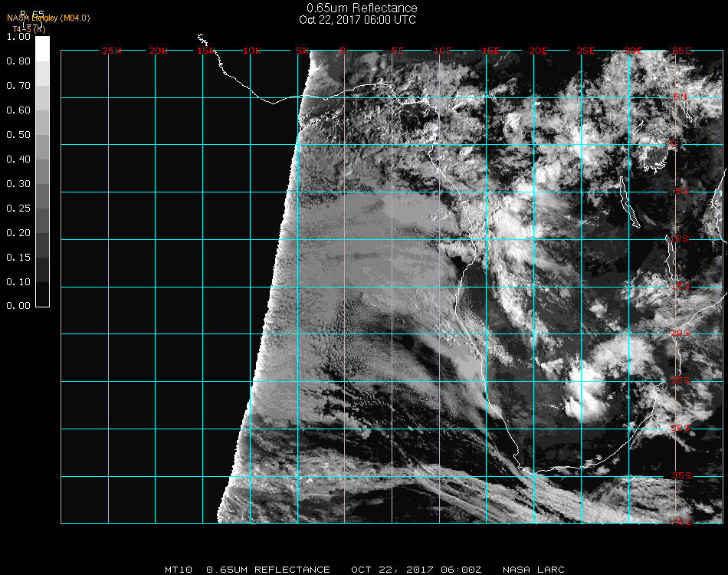728x575 pixels.
Task: Click the 'Oct 22, 2017 06:00 UTC' timestamp
Action: point(357,20)
